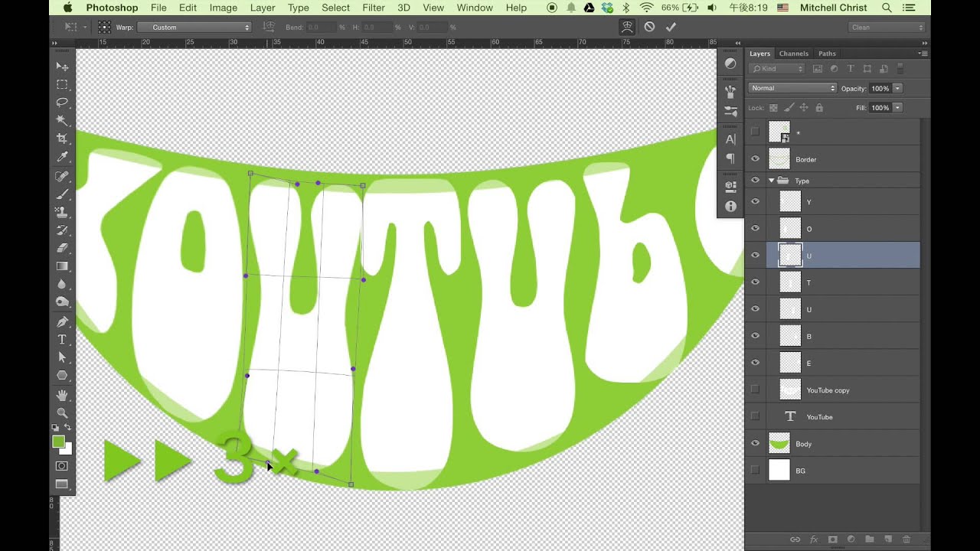Open the Character panel icon
Image resolution: width=980 pixels, height=551 pixels.
tap(730, 139)
